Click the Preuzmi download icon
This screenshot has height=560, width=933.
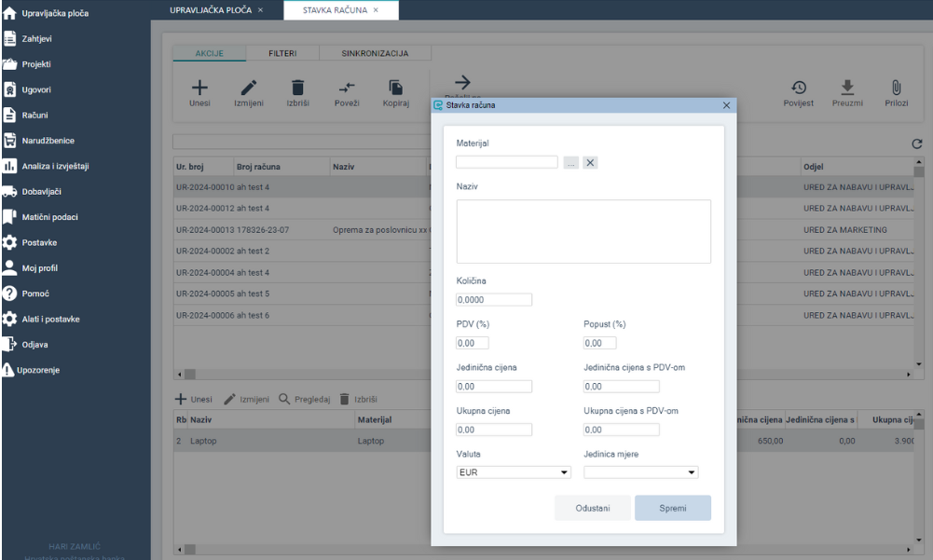[x=847, y=88]
